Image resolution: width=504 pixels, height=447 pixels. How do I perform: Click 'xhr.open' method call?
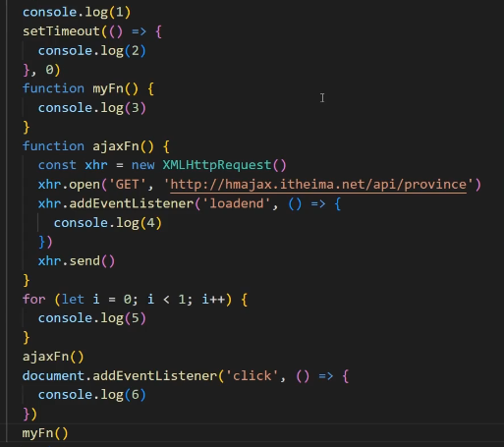[69, 185]
